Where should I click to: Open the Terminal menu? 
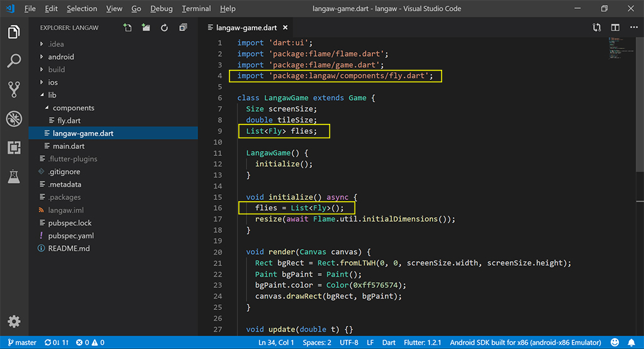pyautogui.click(x=196, y=9)
